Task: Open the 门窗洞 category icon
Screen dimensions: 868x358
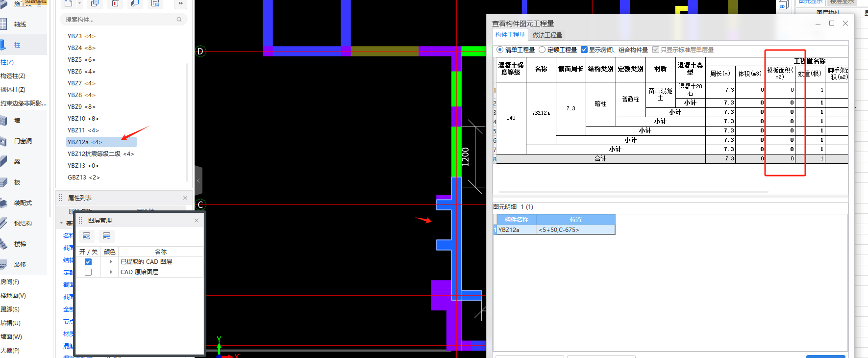Action: (4, 141)
